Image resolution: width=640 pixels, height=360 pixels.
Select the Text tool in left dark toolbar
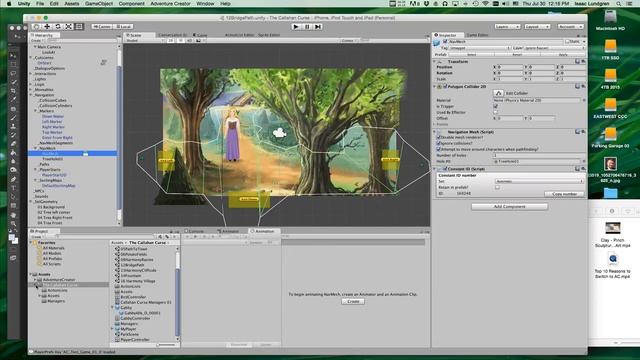tap(13, 188)
